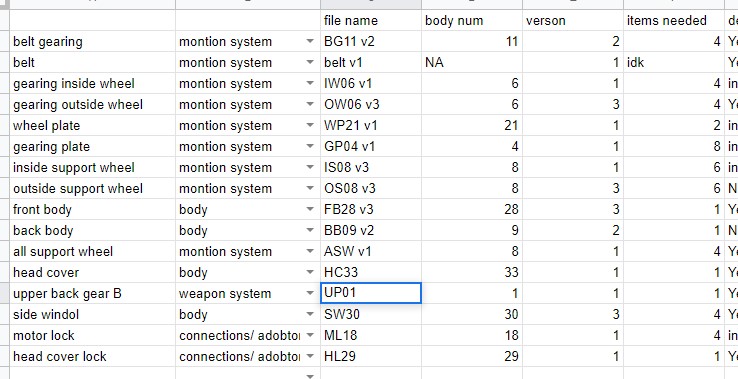Click body num '30' in side windol row
738x379 pixels.
[x=472, y=314]
